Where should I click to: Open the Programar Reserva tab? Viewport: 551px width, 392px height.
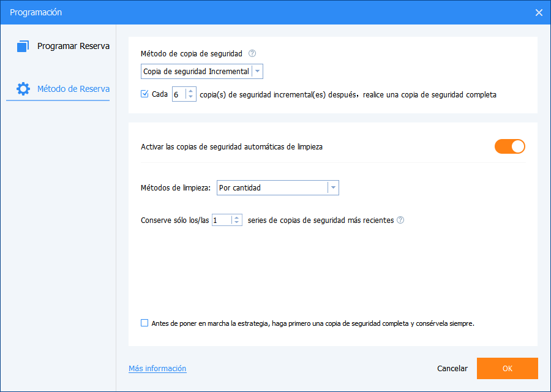click(63, 46)
